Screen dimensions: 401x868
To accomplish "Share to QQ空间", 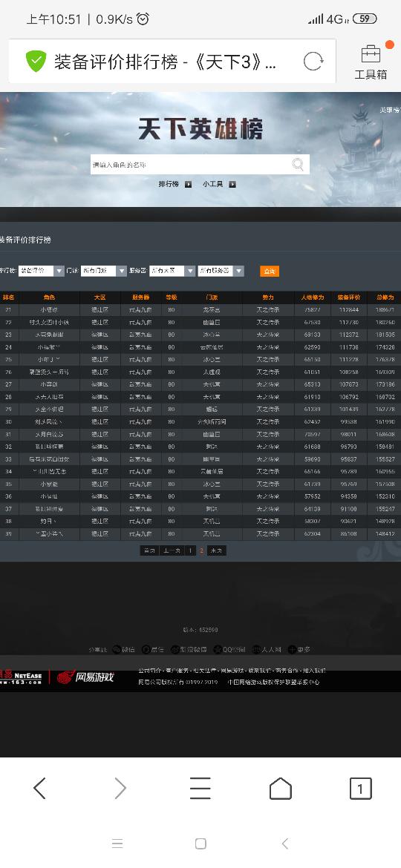I will (x=229, y=649).
